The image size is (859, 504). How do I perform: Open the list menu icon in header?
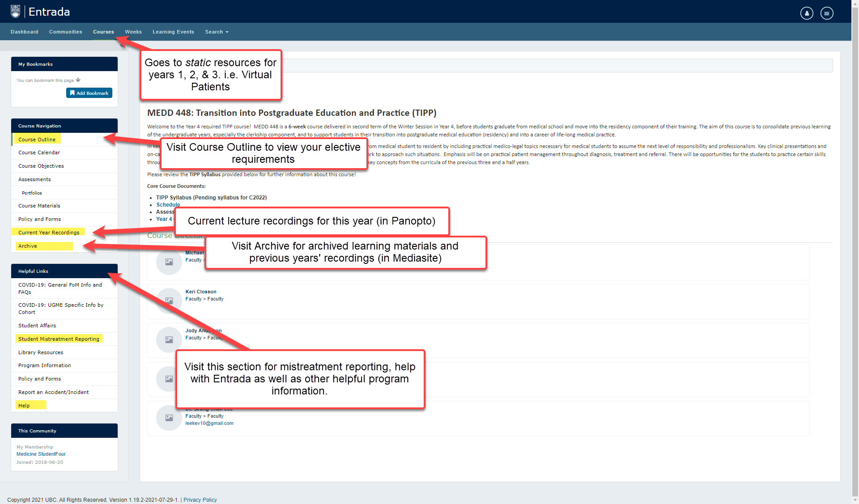coord(826,13)
